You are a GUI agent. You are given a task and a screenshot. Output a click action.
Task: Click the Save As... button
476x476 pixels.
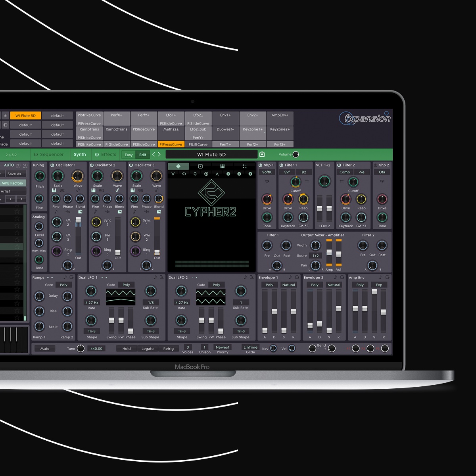pos(16,174)
